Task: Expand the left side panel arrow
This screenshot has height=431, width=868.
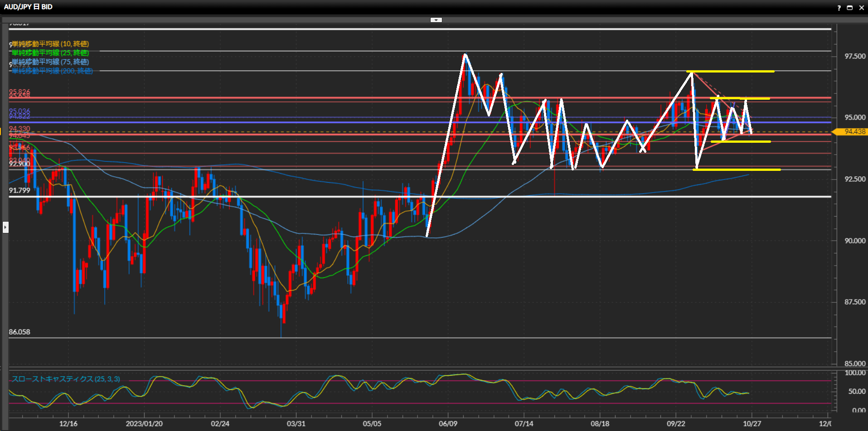Action: 5,227
